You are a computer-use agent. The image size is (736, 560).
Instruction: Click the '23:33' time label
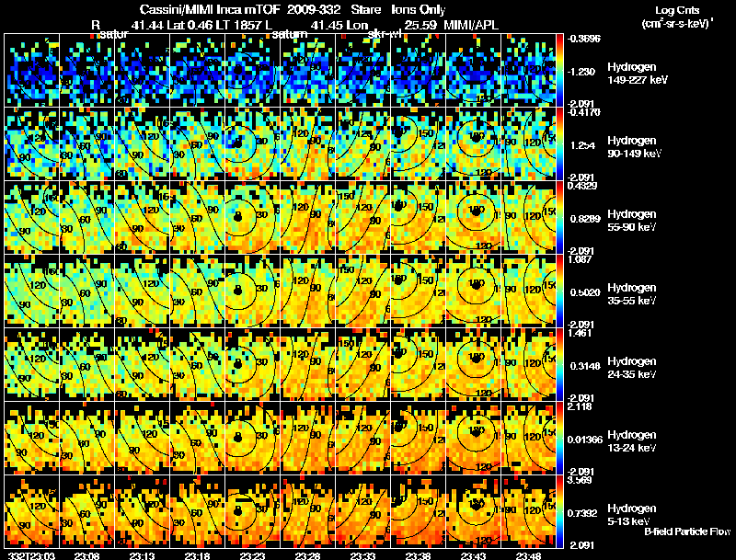(362, 555)
